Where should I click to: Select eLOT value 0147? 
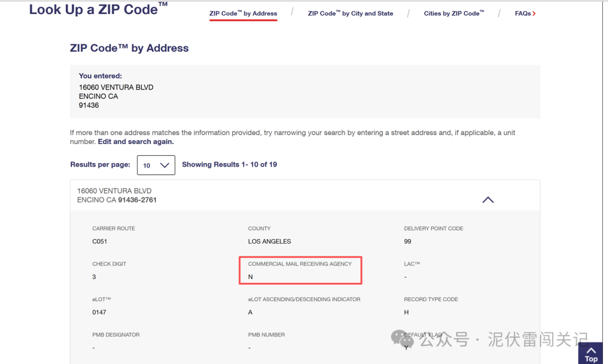[99, 312]
